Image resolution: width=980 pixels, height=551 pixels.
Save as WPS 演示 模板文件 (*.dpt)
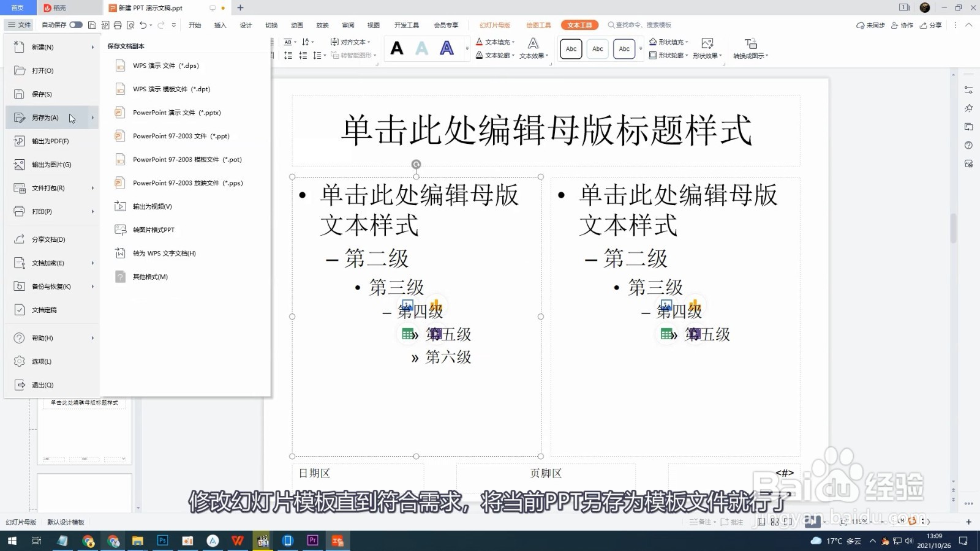(186, 89)
